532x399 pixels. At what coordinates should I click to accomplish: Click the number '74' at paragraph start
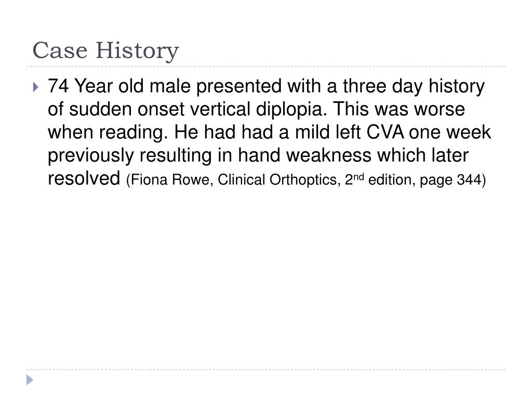[x=58, y=86]
